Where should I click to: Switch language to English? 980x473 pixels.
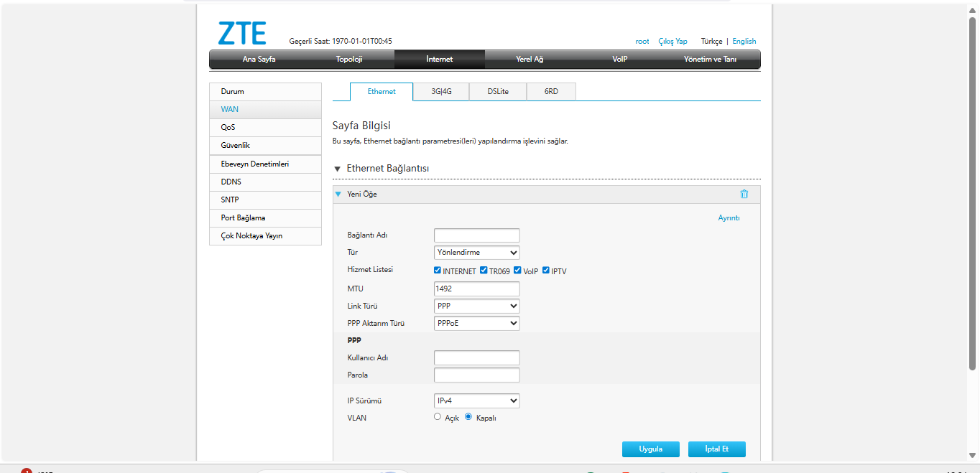coord(744,42)
